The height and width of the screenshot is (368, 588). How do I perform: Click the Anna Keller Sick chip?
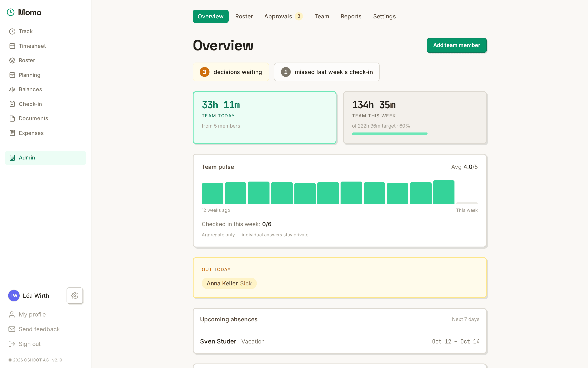[229, 283]
